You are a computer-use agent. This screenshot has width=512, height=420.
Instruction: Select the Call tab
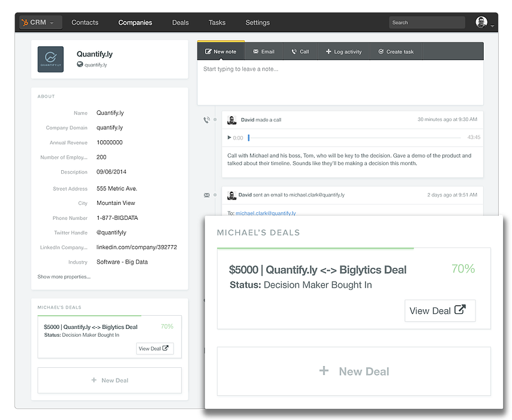[300, 52]
